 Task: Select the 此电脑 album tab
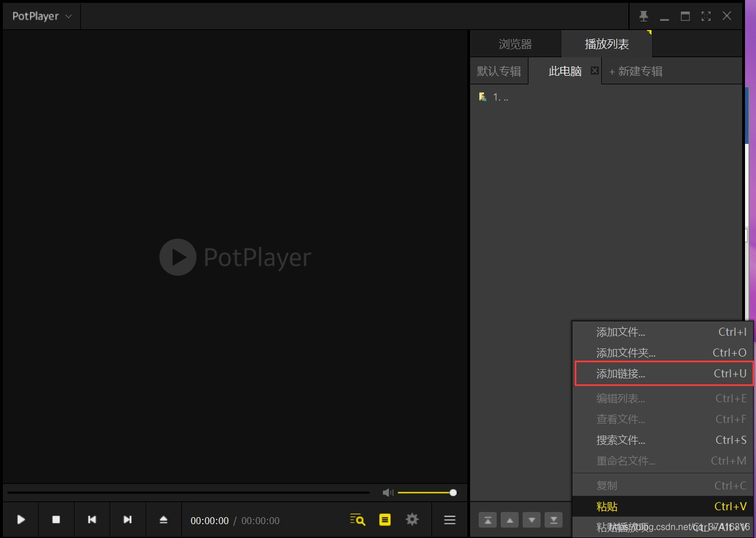(565, 71)
